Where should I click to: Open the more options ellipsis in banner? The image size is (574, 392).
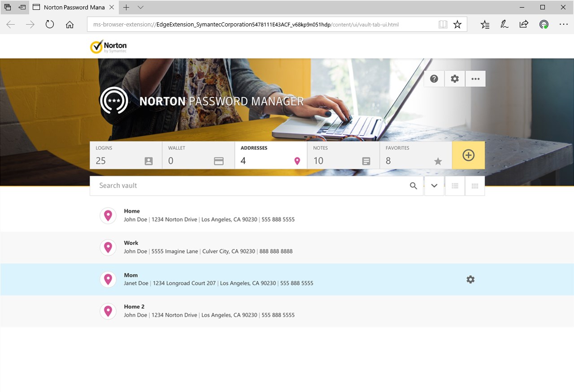tap(475, 79)
